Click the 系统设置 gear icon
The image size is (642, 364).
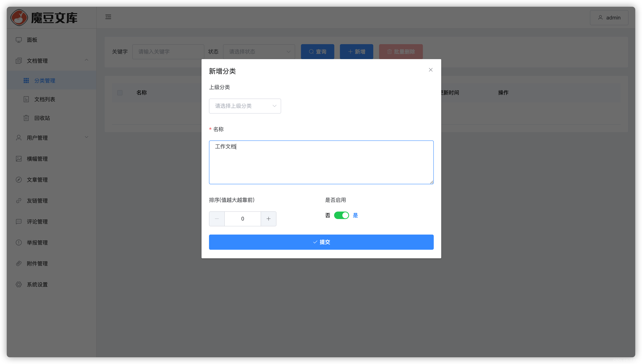[x=19, y=285]
